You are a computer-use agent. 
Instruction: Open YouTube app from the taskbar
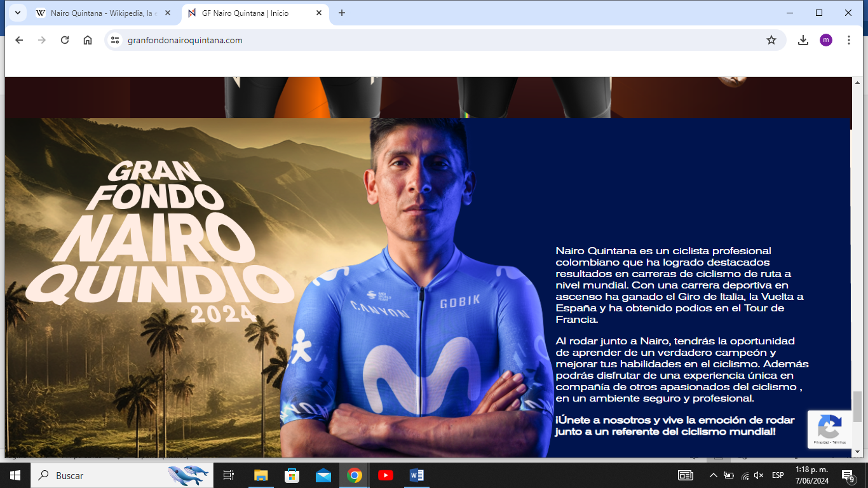(385, 475)
